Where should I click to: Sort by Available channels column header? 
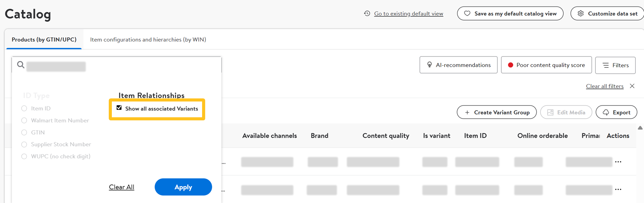pyautogui.click(x=269, y=136)
